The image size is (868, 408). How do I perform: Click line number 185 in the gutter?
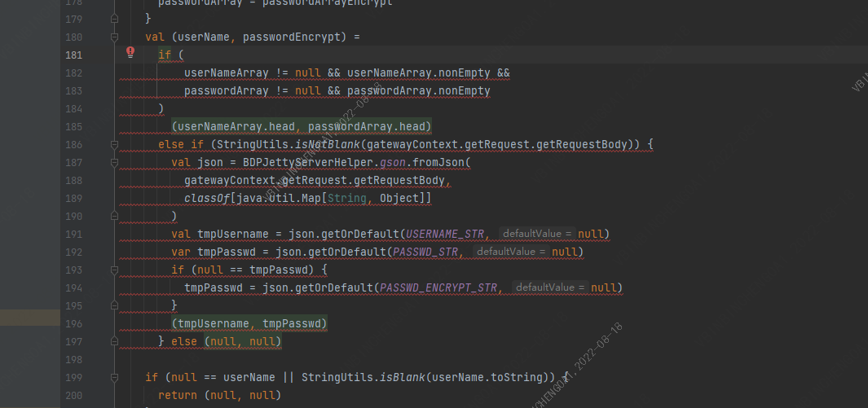click(73, 126)
